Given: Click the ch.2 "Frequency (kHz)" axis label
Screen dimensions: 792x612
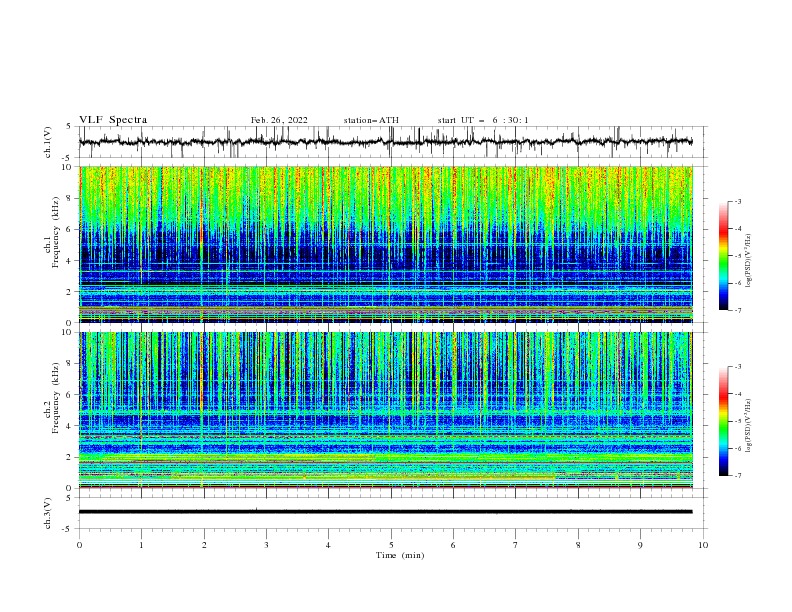Looking at the screenshot, I should pos(56,397).
